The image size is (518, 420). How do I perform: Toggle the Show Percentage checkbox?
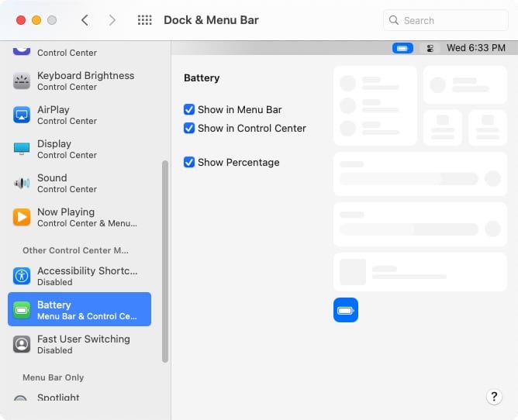point(189,162)
